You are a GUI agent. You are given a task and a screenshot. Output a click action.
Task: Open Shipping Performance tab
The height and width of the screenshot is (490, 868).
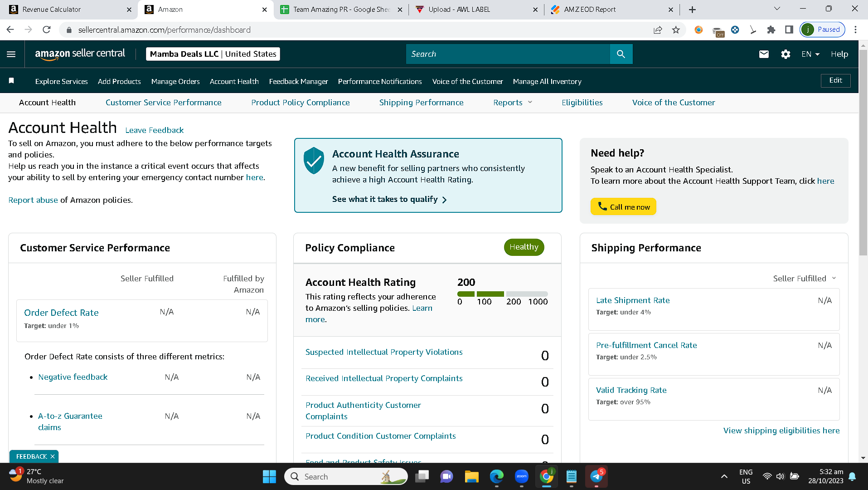(421, 103)
